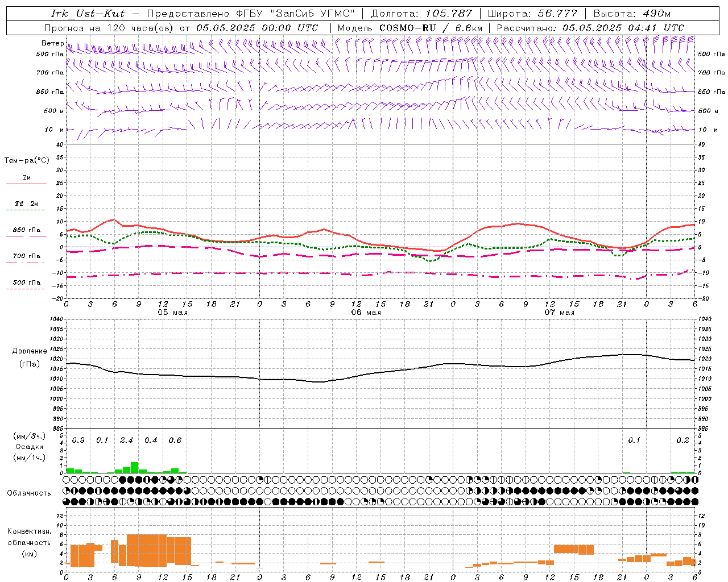Select the 0.2 precipitation value at right
This screenshot has height=582, width=728.
[x=682, y=440]
